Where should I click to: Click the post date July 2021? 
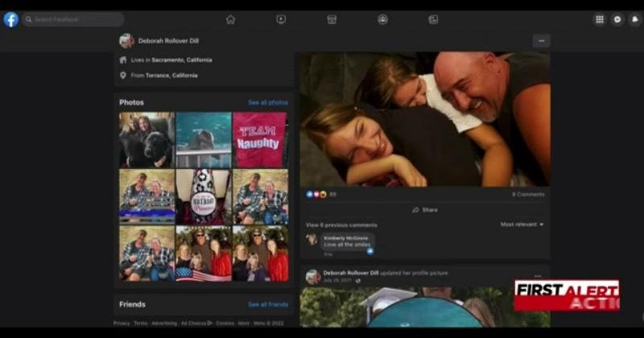337,281
